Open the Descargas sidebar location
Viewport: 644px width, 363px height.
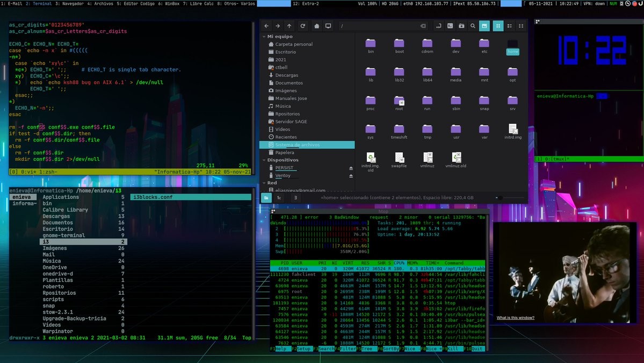(x=286, y=75)
